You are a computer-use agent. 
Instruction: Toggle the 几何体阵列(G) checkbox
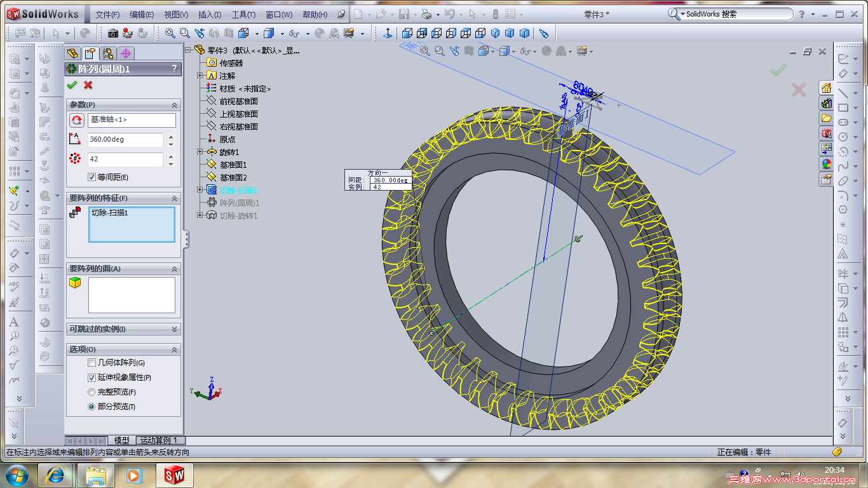pos(92,363)
